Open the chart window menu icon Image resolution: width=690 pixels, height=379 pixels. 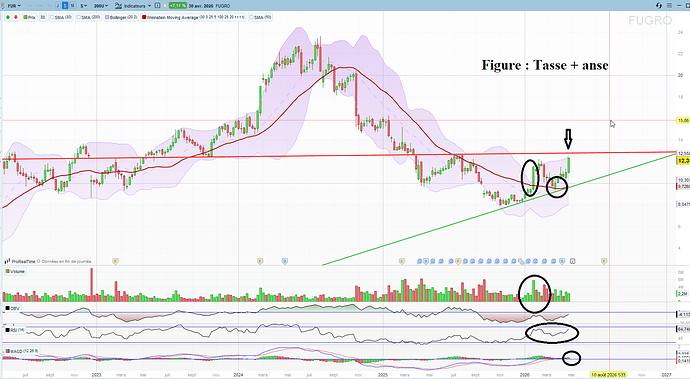click(669, 6)
